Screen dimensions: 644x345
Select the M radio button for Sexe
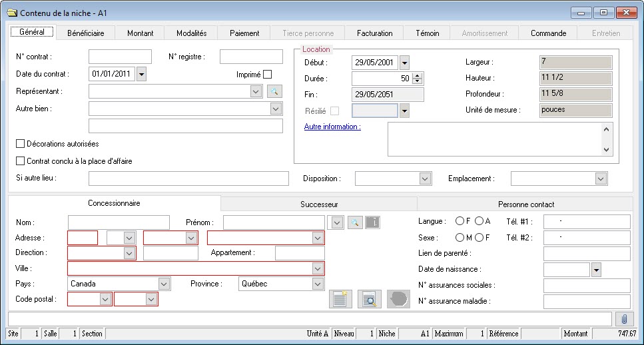coord(460,238)
